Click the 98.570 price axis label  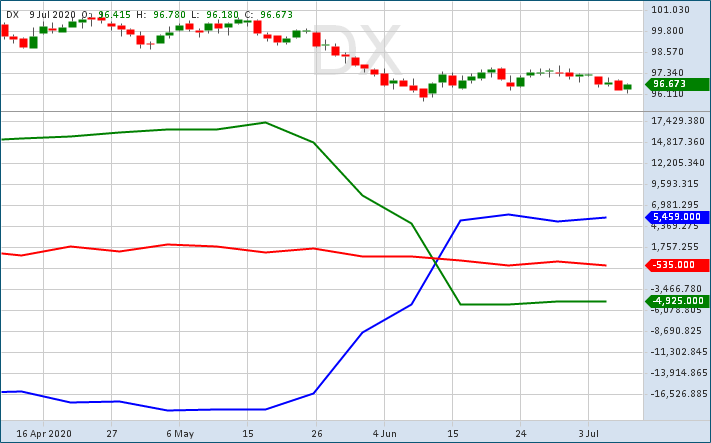(667, 52)
